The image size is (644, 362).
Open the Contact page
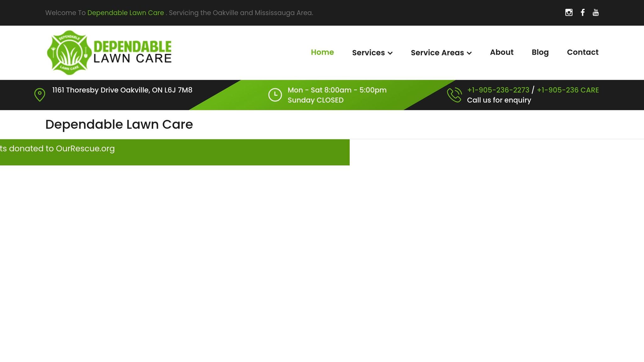pos(583,52)
